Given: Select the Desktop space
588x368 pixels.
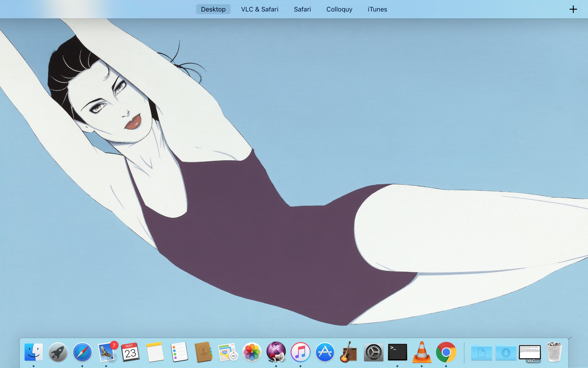Looking at the screenshot, I should pos(213,9).
